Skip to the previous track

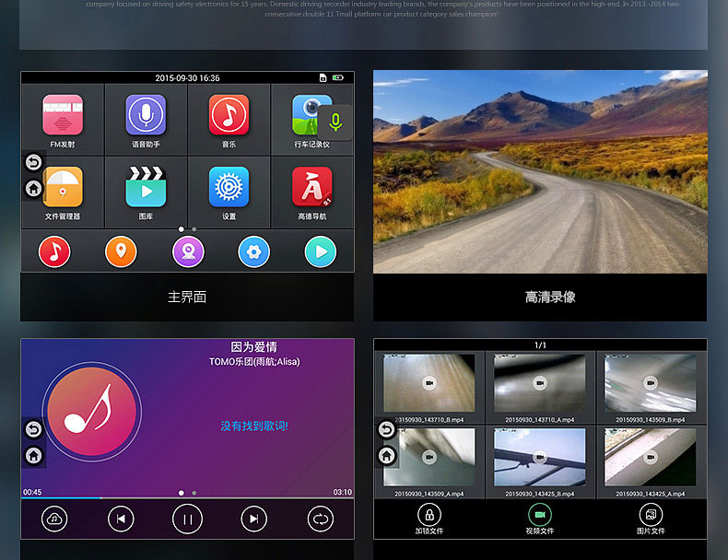click(121, 519)
